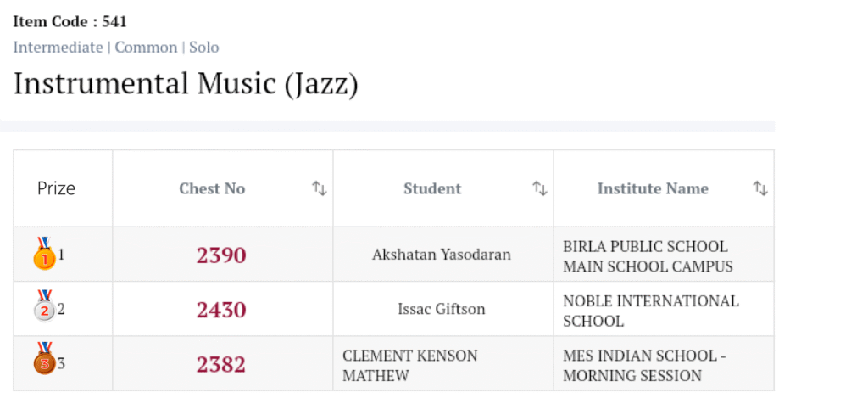Select the Common category link
Viewport: 868px width, 415px height.
[x=146, y=47]
